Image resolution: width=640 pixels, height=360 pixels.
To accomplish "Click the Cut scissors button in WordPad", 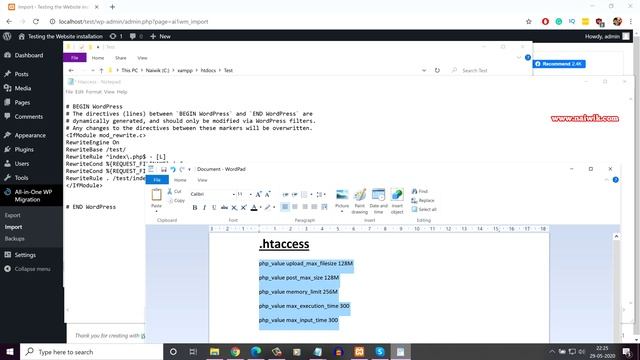I will click(x=174, y=191).
